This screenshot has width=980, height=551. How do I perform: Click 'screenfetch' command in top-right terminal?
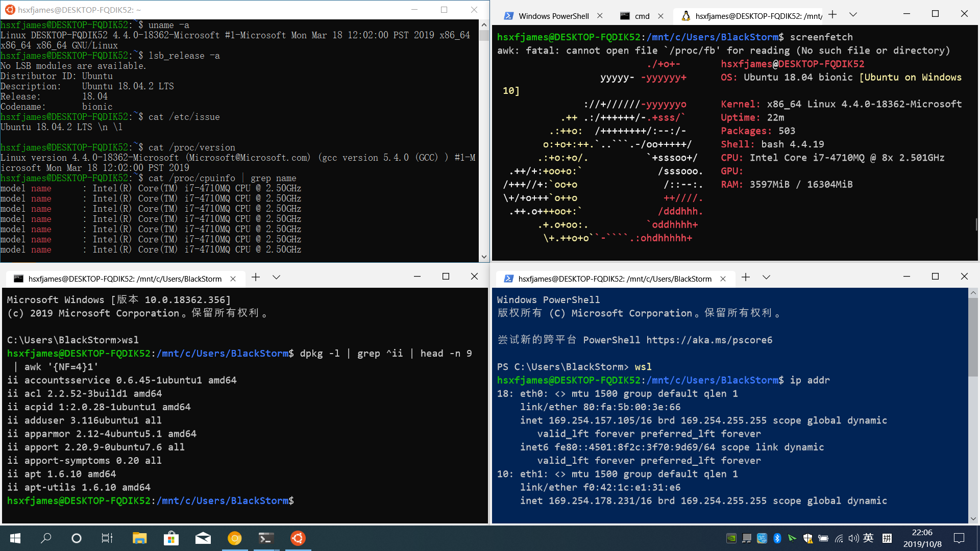click(x=821, y=37)
